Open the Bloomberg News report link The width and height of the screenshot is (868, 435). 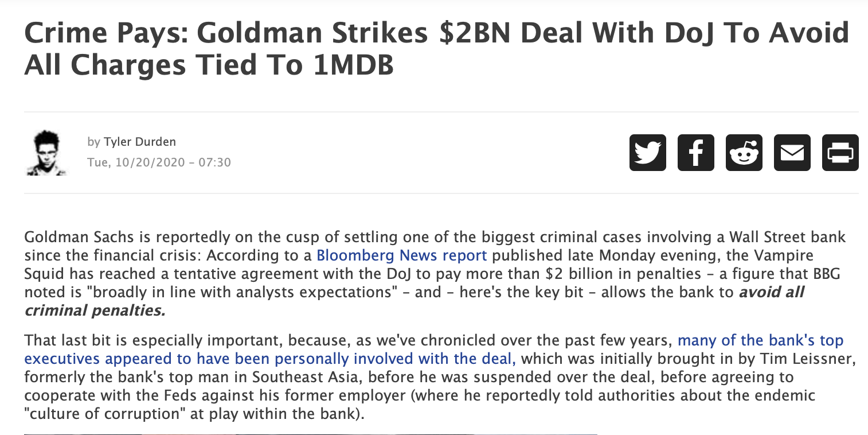tap(401, 255)
